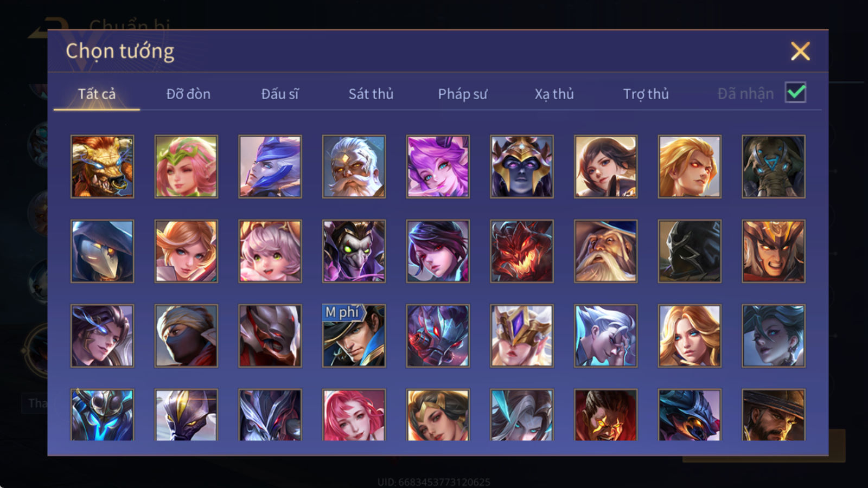Choose the white-haired hero covering face

[x=605, y=336]
